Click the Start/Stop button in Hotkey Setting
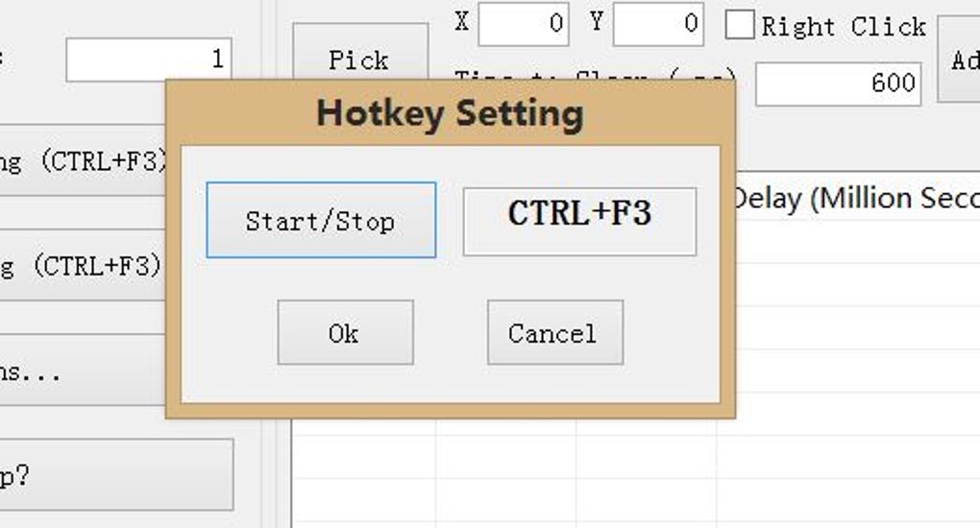Viewport: 980px width, 528px height. pyautogui.click(x=321, y=221)
